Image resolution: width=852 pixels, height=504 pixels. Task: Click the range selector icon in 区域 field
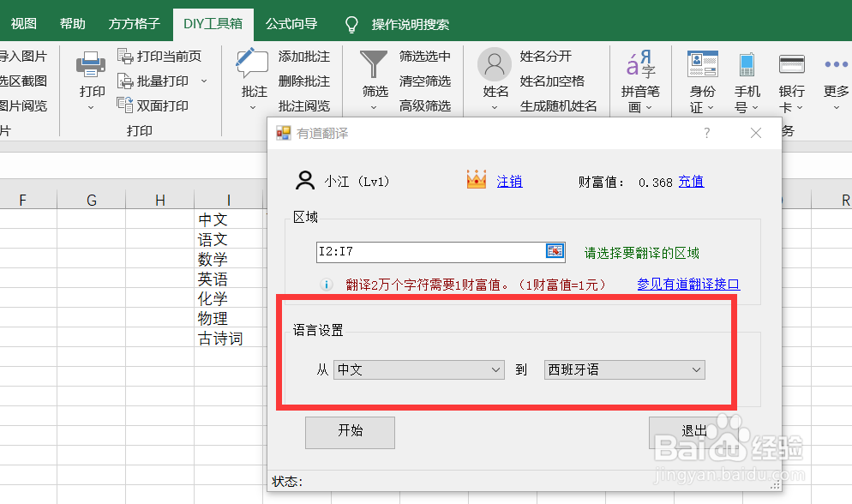click(555, 251)
